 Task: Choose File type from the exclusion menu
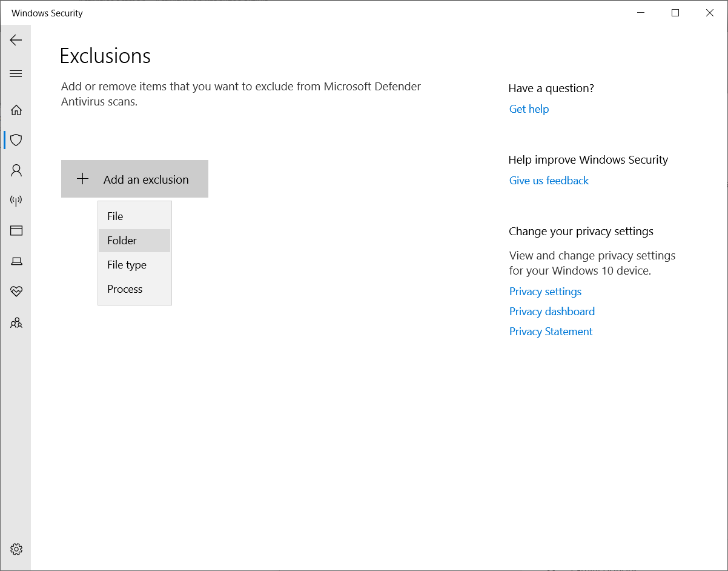(x=134, y=265)
